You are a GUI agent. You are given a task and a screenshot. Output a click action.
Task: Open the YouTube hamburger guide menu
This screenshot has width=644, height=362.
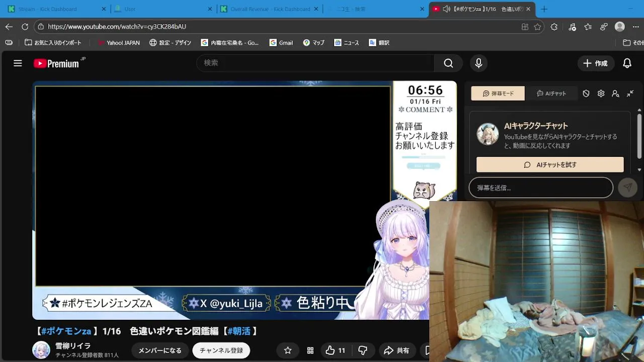click(18, 63)
